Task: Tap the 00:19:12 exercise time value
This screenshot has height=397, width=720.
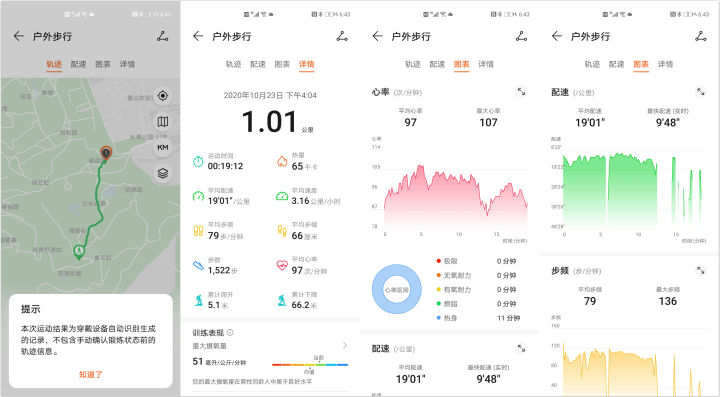Action: pos(225,166)
